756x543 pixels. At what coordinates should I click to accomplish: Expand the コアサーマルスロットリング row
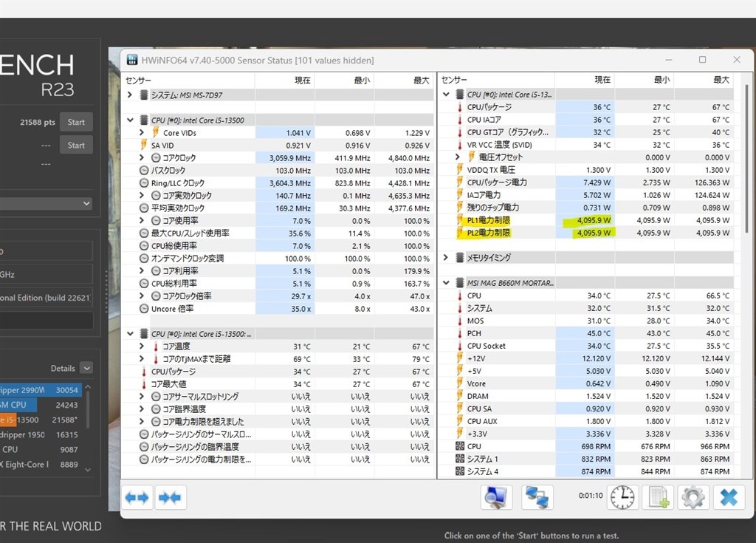coord(142,396)
